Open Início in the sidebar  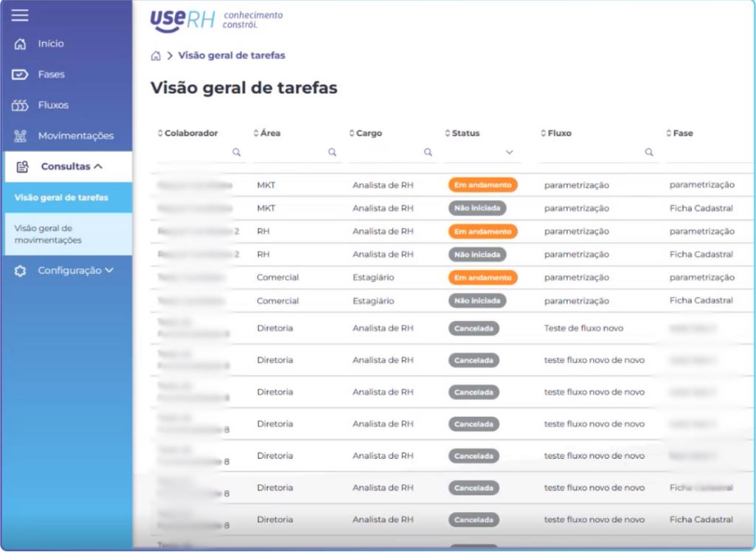pyautogui.click(x=51, y=44)
